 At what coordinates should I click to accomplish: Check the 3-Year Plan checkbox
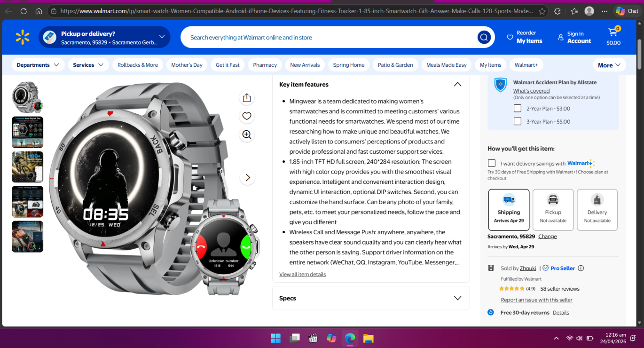coord(518,121)
